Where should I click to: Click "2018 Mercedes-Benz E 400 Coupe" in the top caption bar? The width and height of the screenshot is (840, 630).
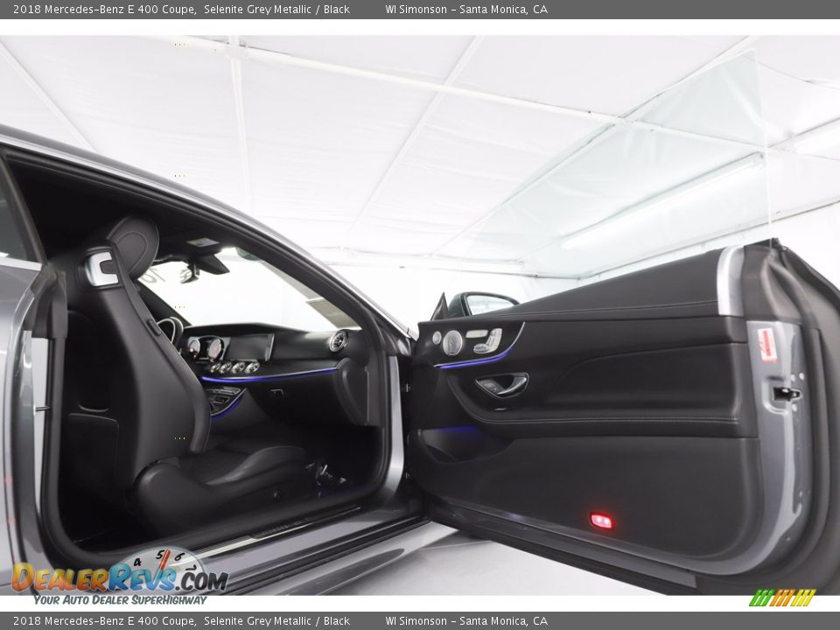tap(104, 9)
